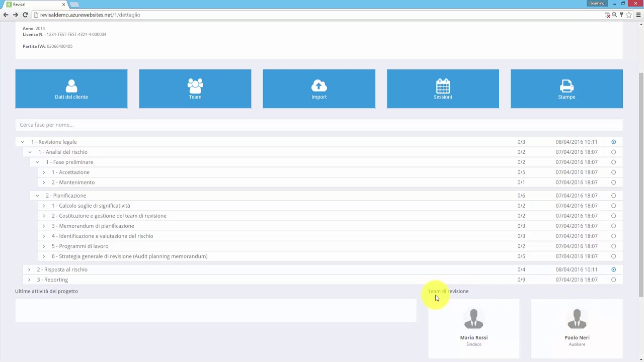
Task: Select radio button for 2 - Risposta al rischio
Action: click(x=613, y=269)
